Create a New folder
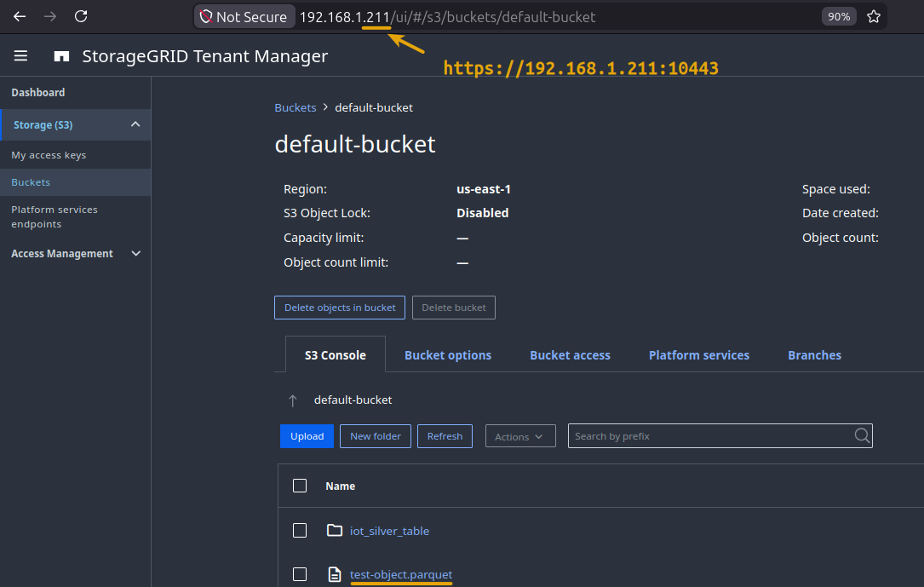 (376, 436)
